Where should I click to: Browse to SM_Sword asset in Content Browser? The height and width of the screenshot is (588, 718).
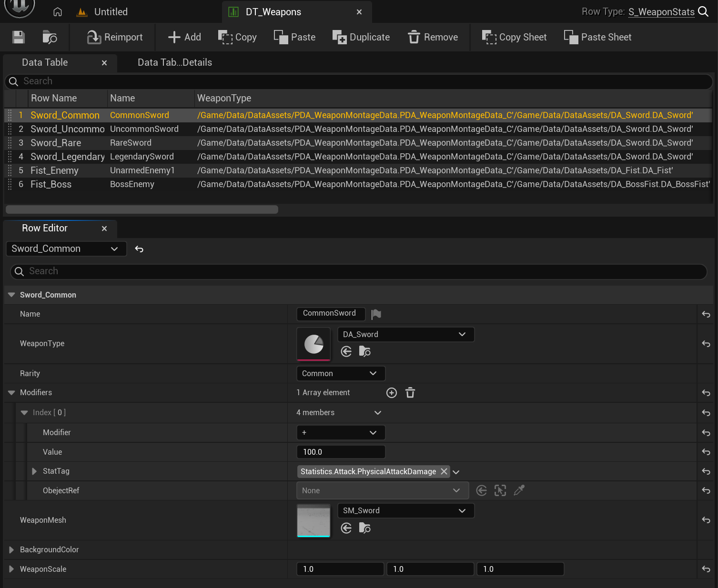[x=364, y=528]
